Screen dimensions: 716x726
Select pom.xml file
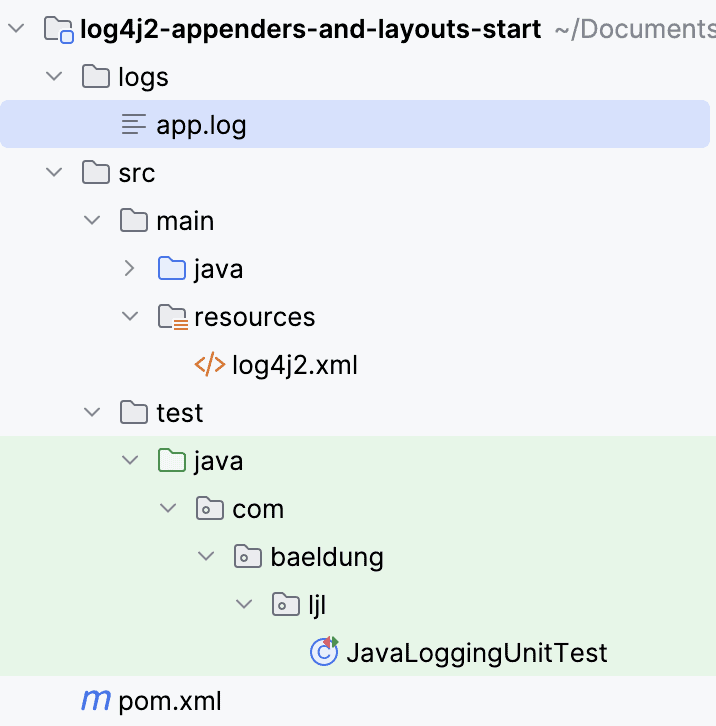tap(170, 701)
